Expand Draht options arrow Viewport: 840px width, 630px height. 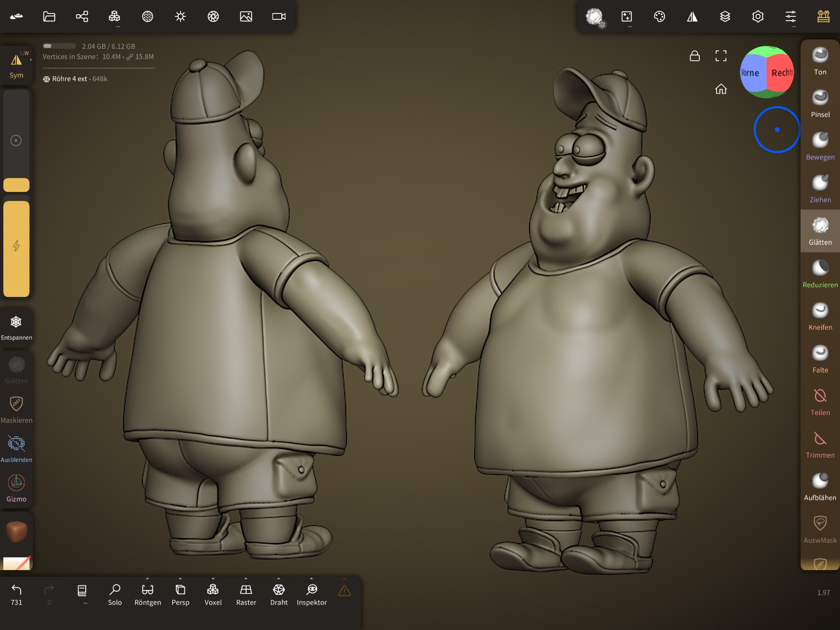[x=279, y=578]
